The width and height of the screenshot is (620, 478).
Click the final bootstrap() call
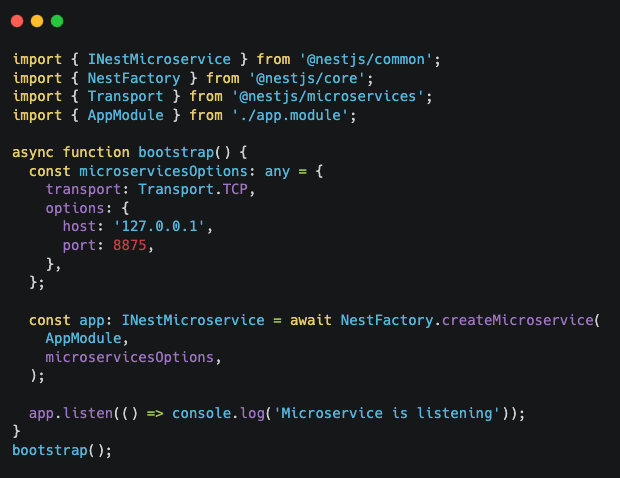(x=62, y=451)
